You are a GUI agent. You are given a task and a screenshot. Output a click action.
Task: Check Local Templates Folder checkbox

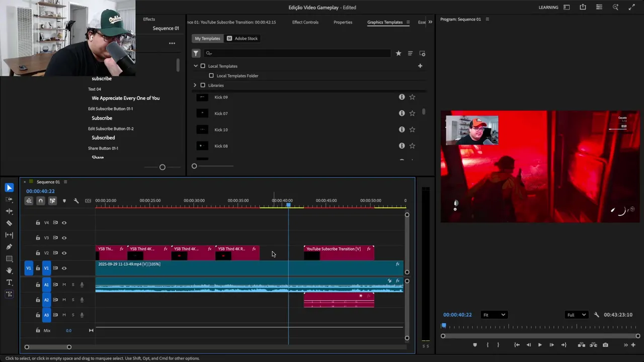point(211,75)
